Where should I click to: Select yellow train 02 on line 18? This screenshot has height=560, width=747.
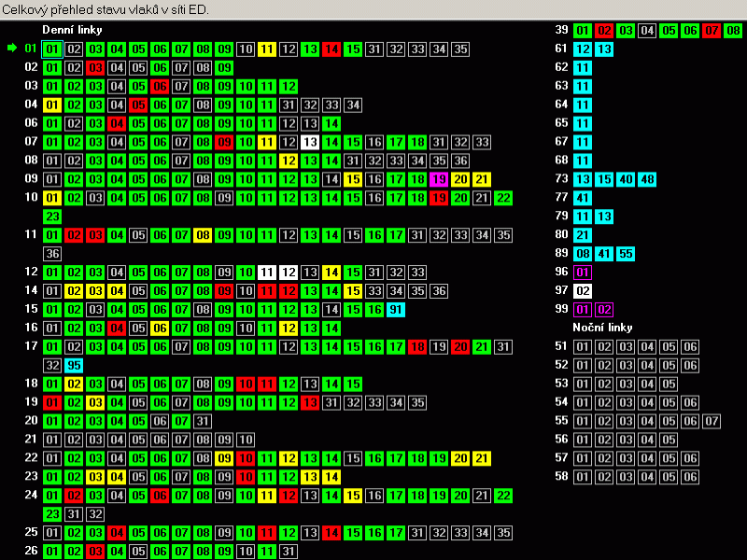[74, 384]
